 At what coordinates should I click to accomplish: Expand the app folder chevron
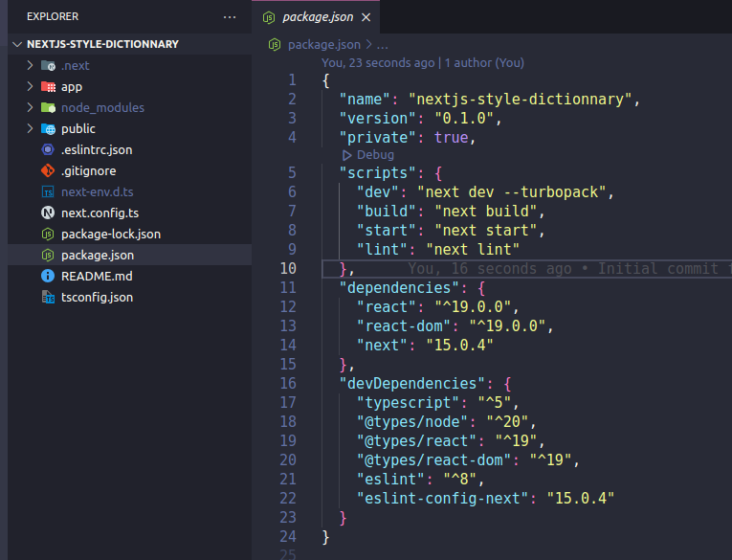30,86
